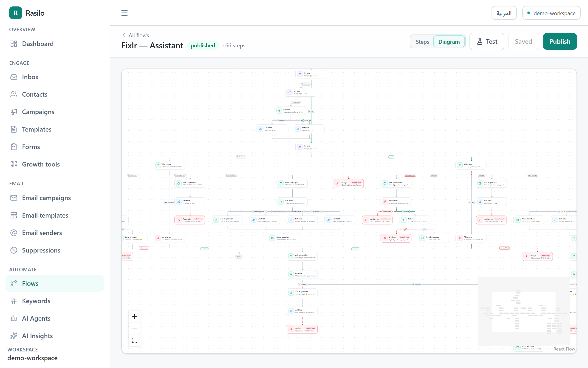
Task: Click the "Change" edge label
Action: 303,284
